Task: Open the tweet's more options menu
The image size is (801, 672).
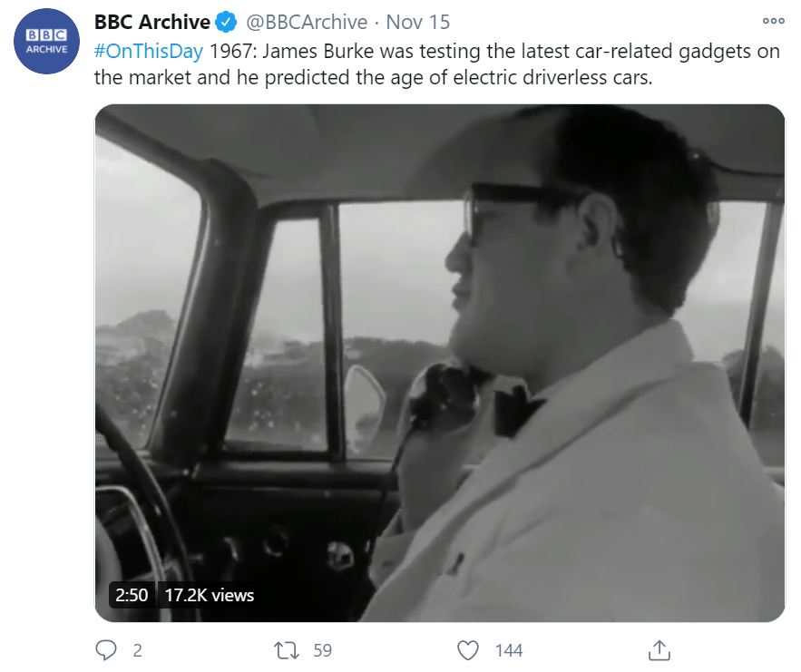Action: (x=773, y=21)
